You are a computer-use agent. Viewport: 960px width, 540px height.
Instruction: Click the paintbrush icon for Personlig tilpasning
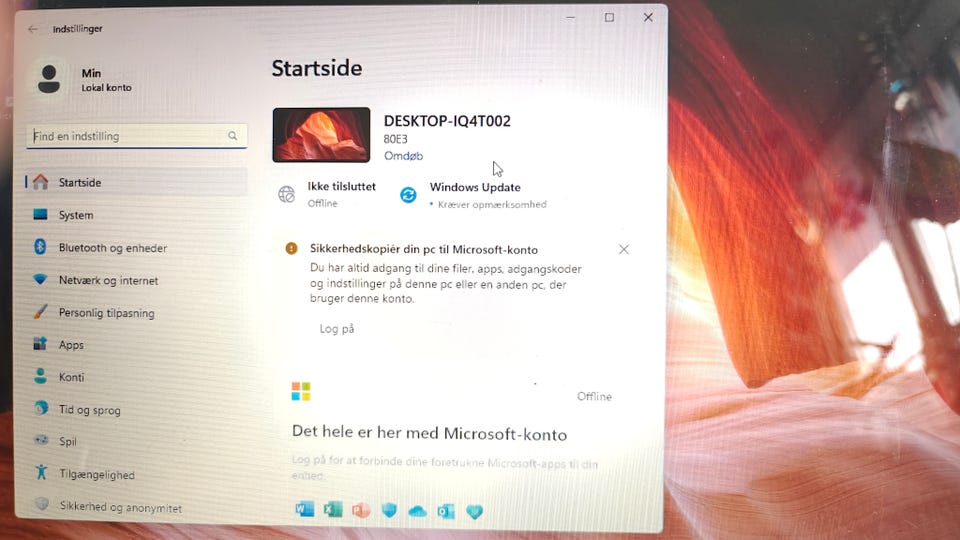point(40,312)
